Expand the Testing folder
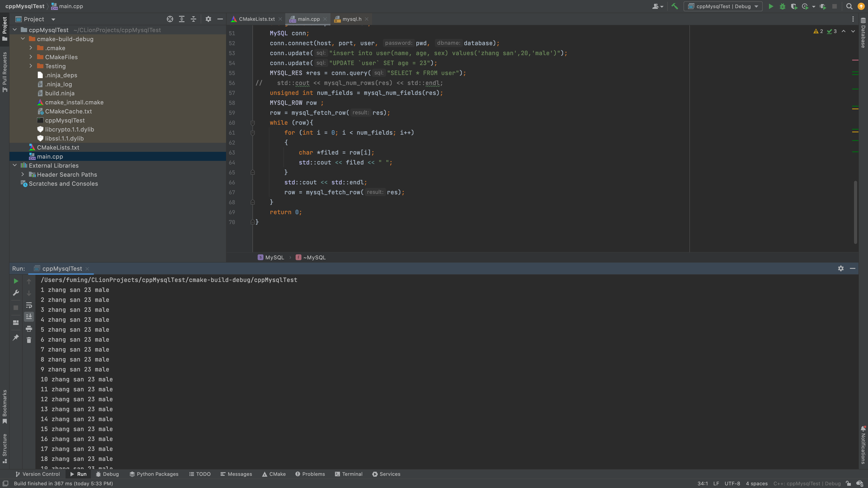This screenshot has width=868, height=488. click(x=31, y=66)
